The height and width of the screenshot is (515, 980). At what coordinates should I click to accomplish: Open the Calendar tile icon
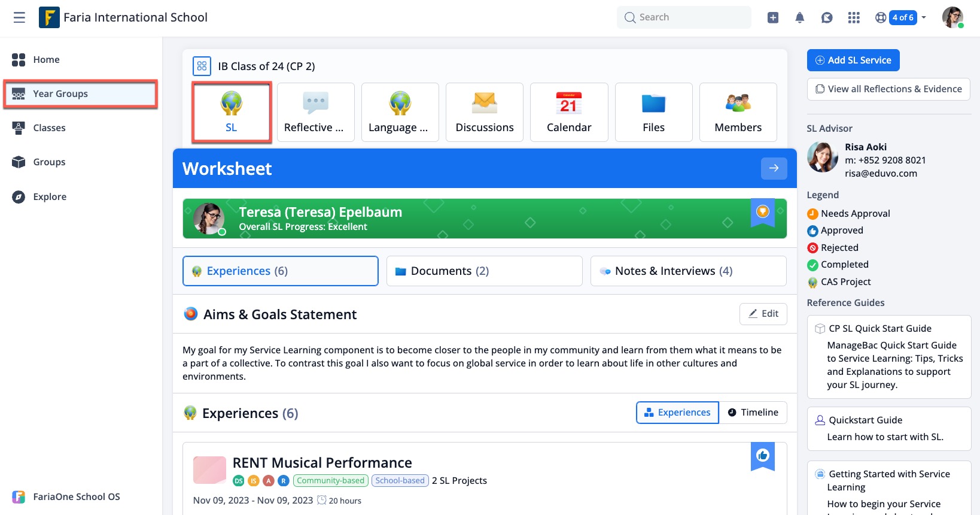[x=568, y=112]
